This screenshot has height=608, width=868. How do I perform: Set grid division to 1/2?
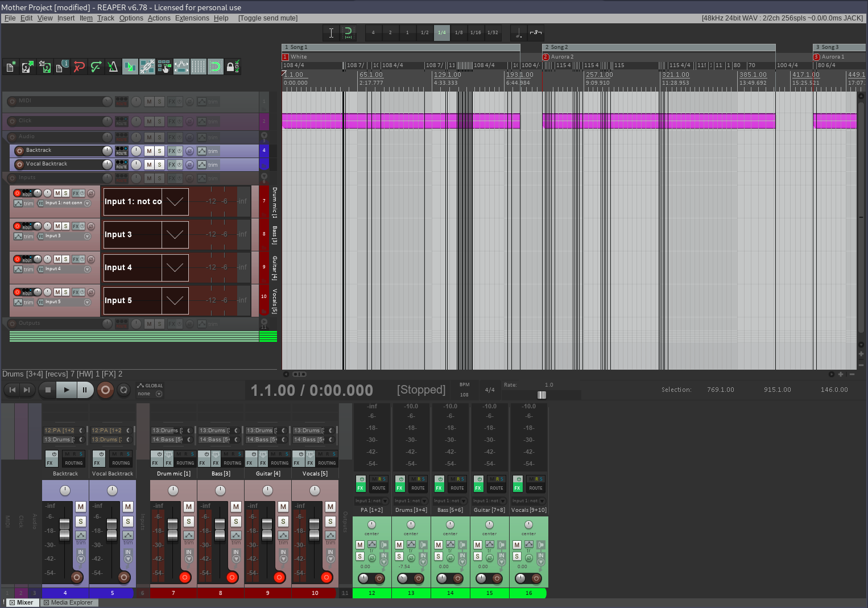[424, 33]
